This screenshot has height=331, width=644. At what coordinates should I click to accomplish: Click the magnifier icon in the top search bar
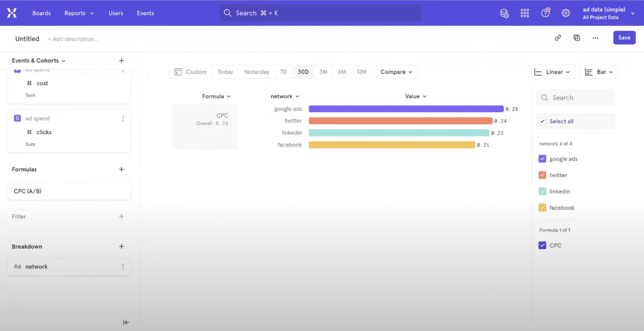click(x=227, y=13)
